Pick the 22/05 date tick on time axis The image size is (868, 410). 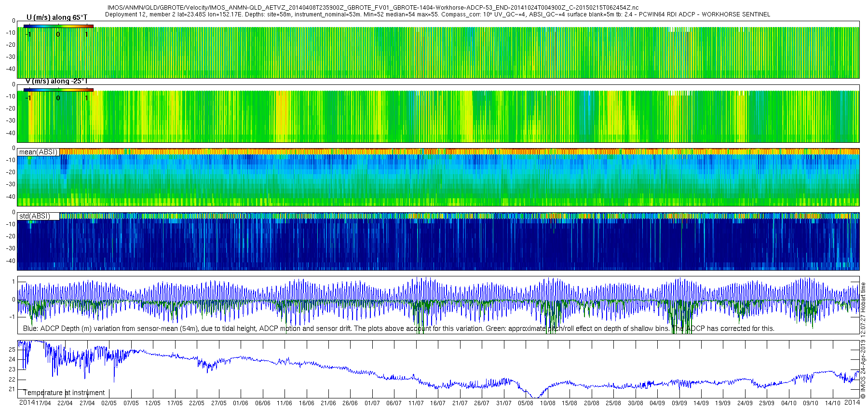click(x=196, y=403)
